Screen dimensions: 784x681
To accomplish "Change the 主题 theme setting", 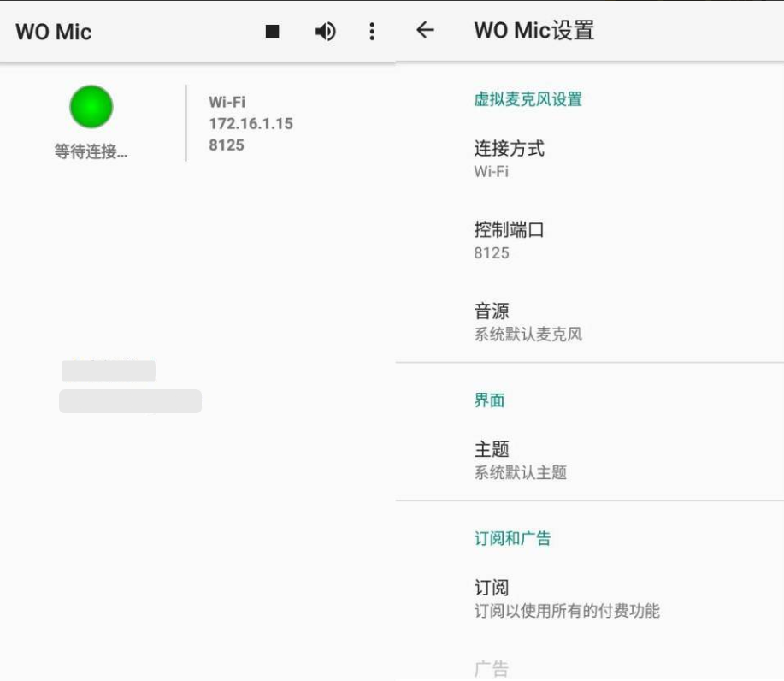I will 520,459.
